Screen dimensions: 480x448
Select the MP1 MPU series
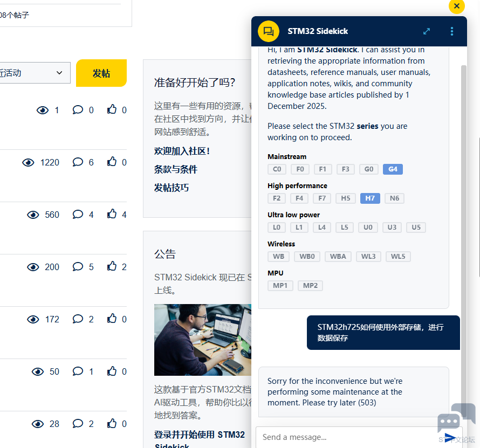coord(280,286)
